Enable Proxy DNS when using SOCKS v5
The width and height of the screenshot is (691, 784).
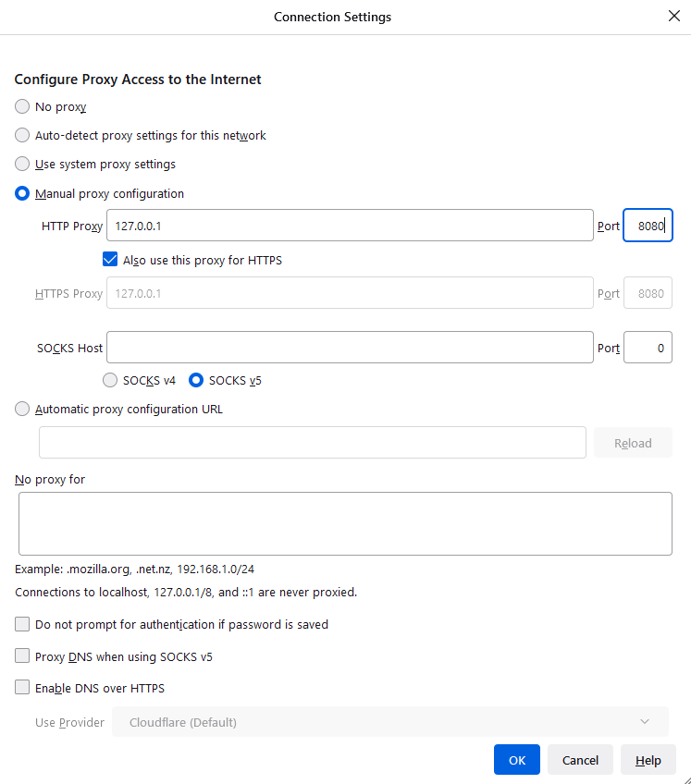pos(22,656)
